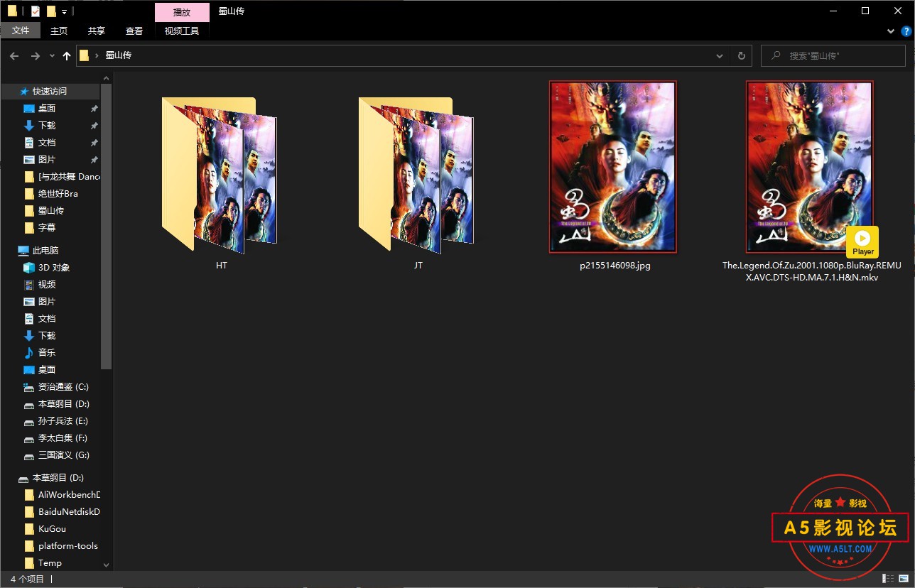Open the 文件 menu
This screenshot has height=588, width=915.
coord(21,31)
